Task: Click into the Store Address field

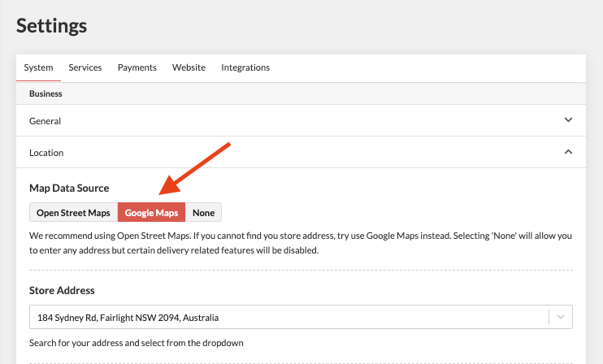Action: click(284, 317)
